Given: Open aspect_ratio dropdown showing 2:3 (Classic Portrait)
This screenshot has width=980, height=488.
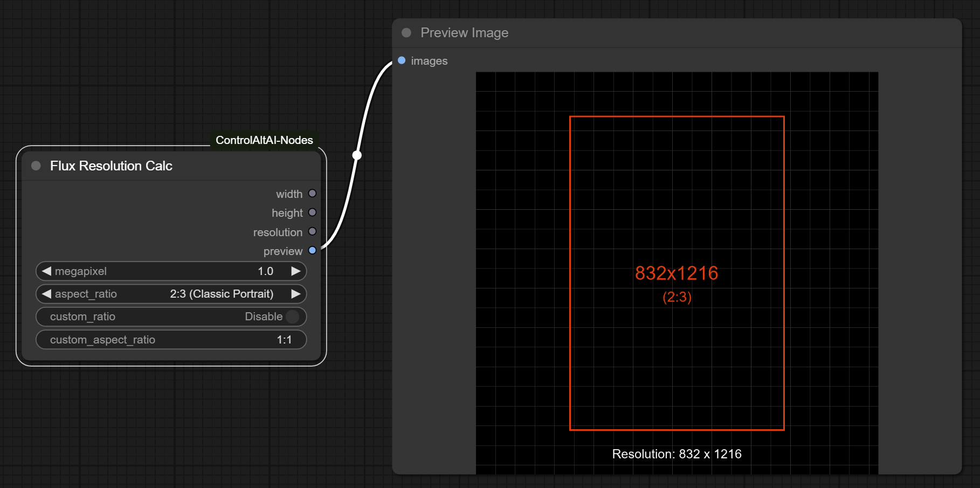Looking at the screenshot, I should click(x=171, y=294).
